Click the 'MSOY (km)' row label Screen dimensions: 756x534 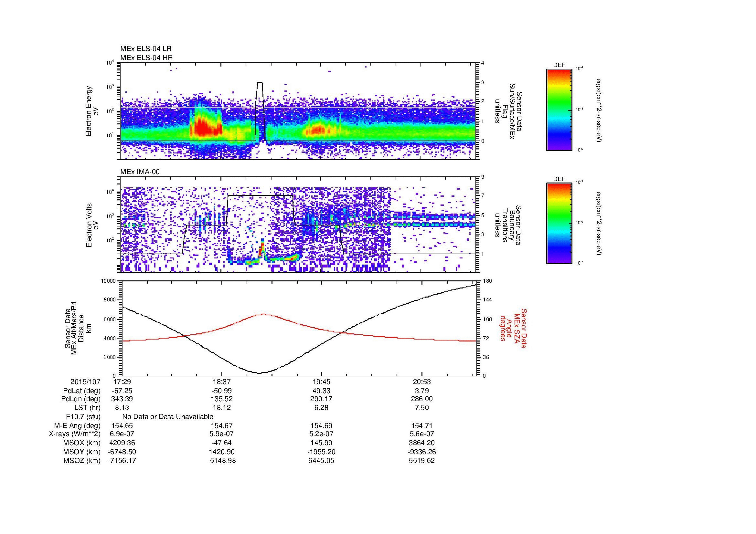click(82, 452)
